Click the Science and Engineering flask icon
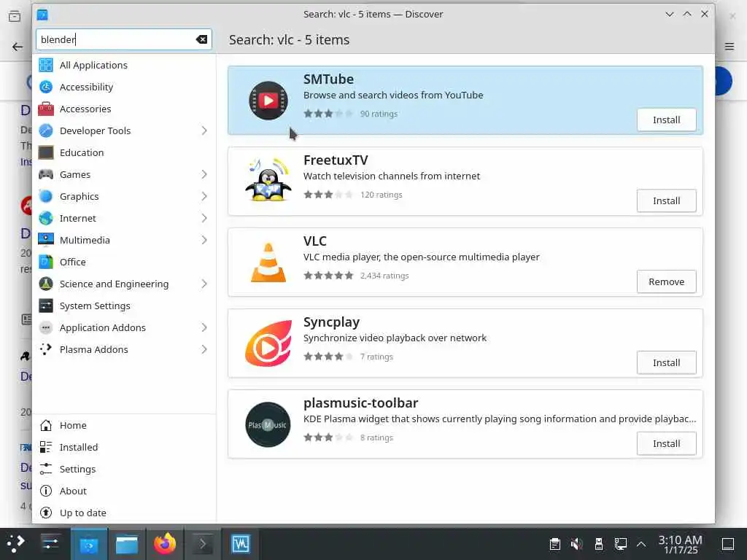This screenshot has width=747, height=560. click(x=46, y=284)
